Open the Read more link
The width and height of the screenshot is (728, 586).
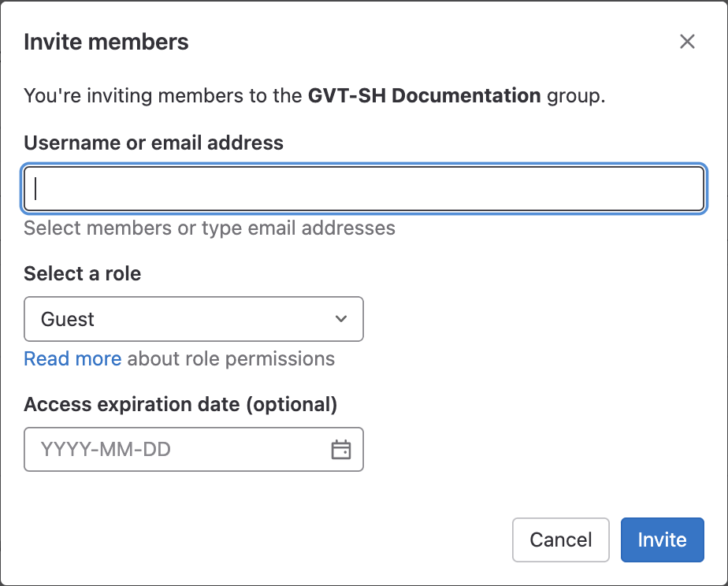[x=72, y=359]
